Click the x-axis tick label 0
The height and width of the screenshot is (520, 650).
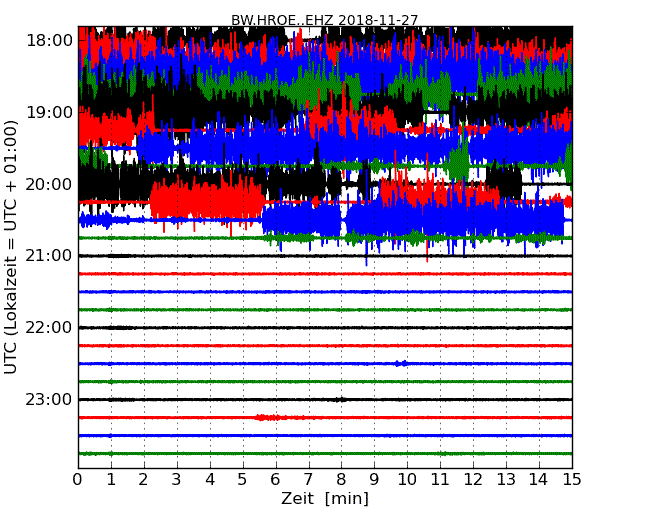point(78,479)
